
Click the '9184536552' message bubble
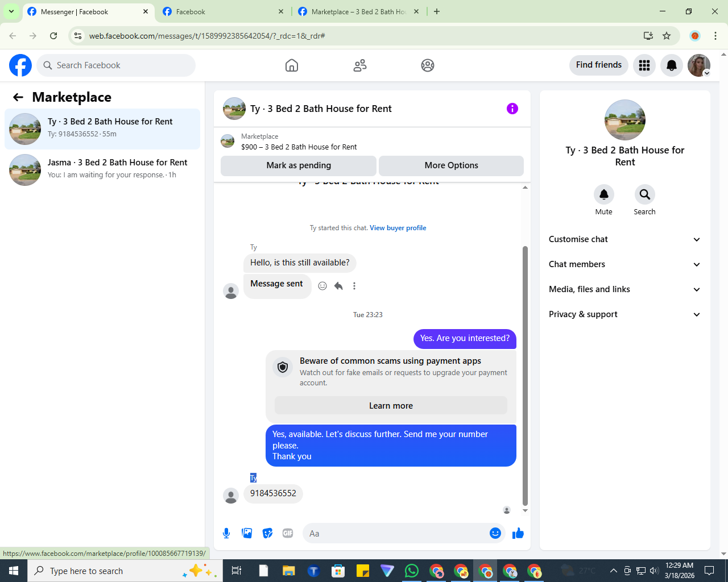[273, 493]
